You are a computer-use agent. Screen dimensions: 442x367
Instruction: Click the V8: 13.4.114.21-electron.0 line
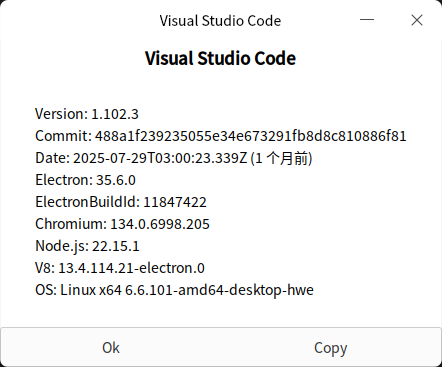[x=120, y=268]
